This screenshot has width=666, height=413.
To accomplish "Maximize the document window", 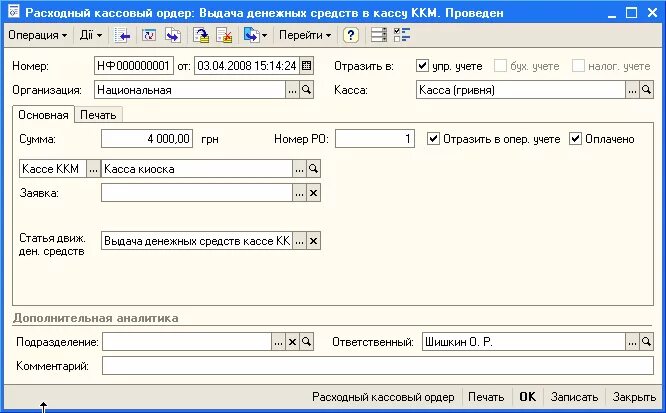I will [632, 13].
